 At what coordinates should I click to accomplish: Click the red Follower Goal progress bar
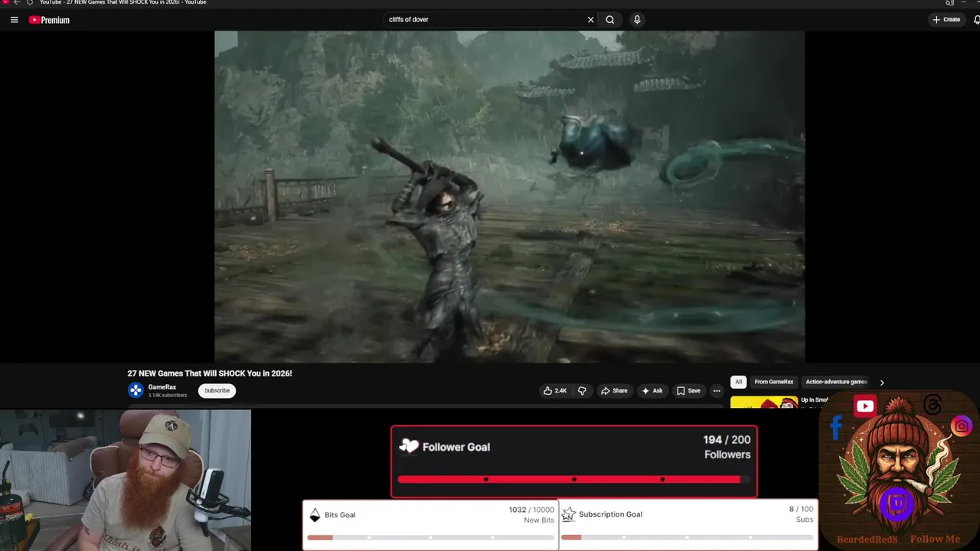573,479
